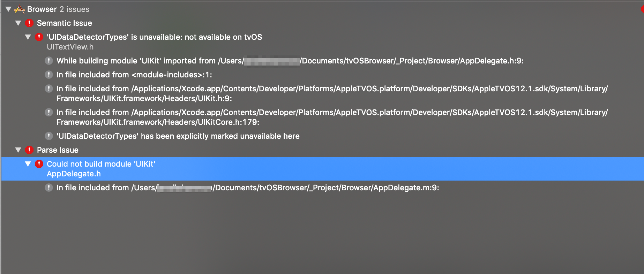Click the note icon beside the UIKit.h include message

click(x=49, y=89)
